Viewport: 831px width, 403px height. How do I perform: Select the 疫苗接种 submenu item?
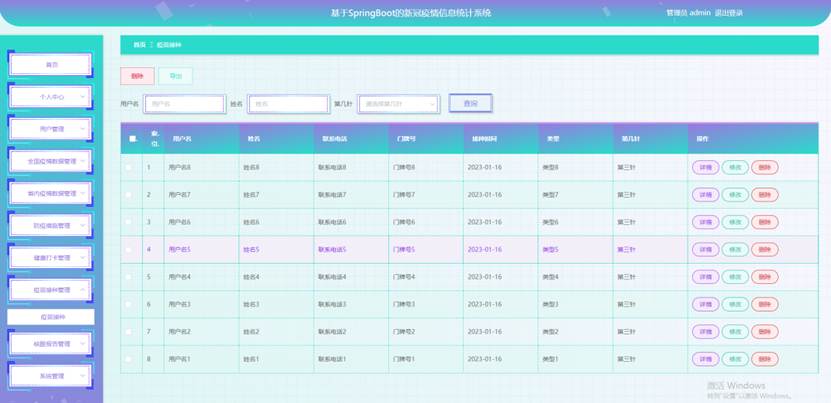click(51, 317)
